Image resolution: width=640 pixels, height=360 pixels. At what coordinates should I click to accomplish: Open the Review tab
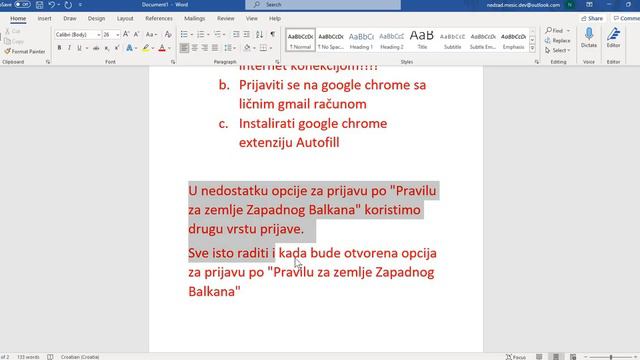tap(226, 18)
